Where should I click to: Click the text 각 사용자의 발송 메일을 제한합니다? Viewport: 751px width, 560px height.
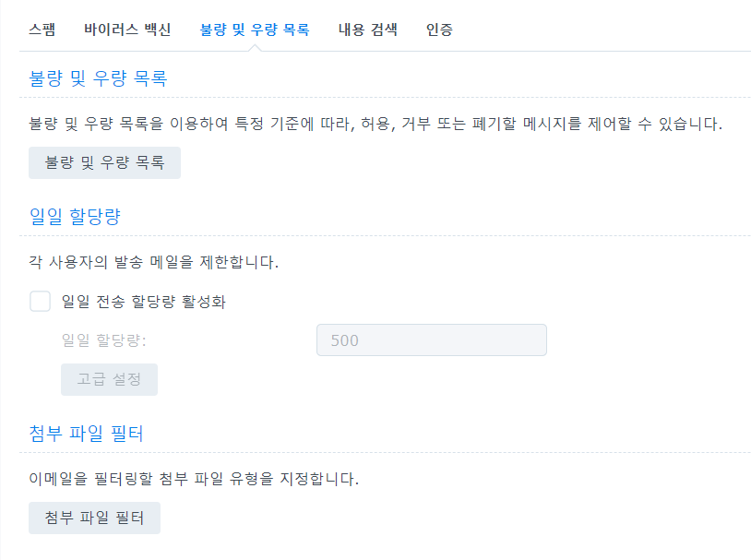[x=153, y=262]
